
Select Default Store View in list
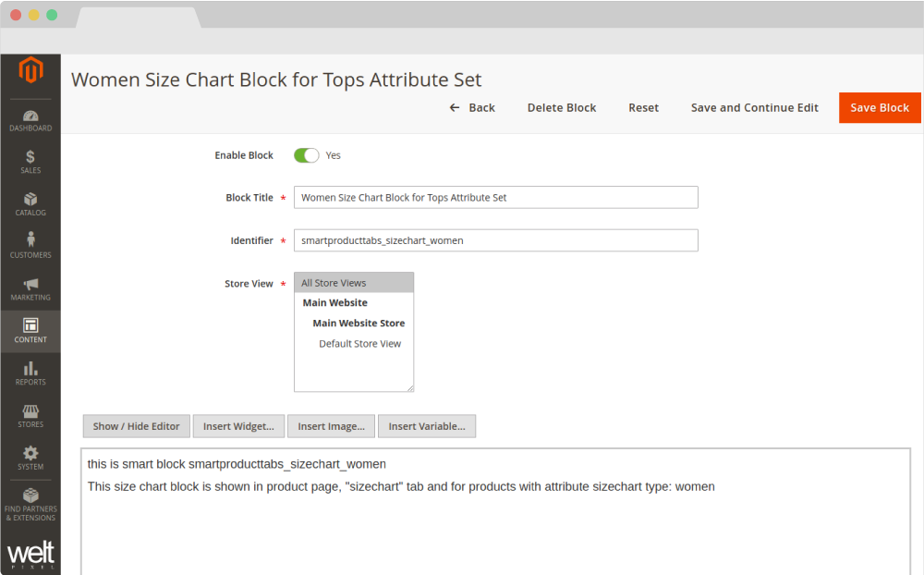tap(359, 344)
